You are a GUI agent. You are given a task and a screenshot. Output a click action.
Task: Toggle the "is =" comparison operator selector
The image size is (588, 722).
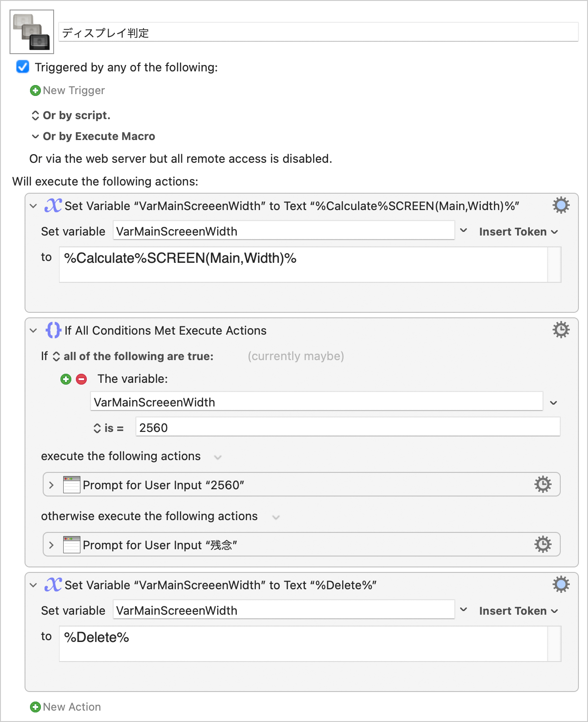[x=97, y=428]
